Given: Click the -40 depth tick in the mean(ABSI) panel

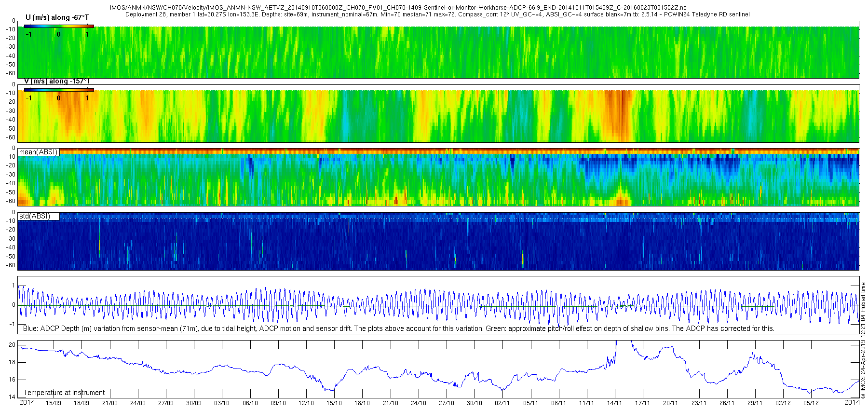Looking at the screenshot, I should pos(11,183).
